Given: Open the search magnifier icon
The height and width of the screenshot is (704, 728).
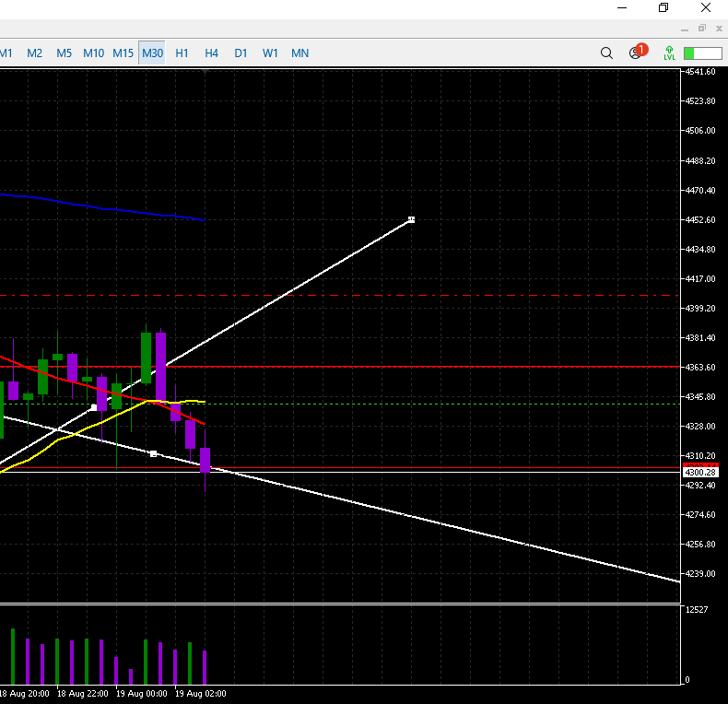Looking at the screenshot, I should coord(606,53).
